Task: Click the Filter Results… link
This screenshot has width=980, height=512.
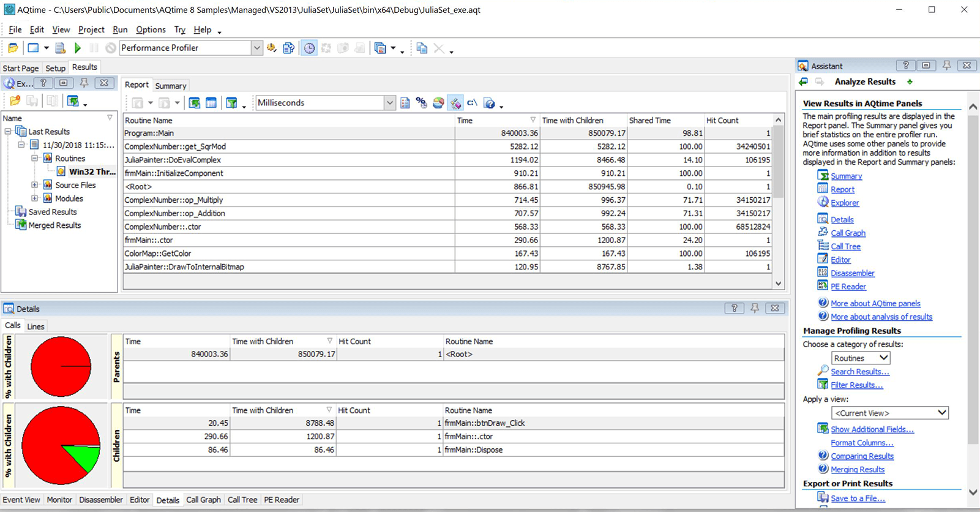Action: pyautogui.click(x=856, y=385)
